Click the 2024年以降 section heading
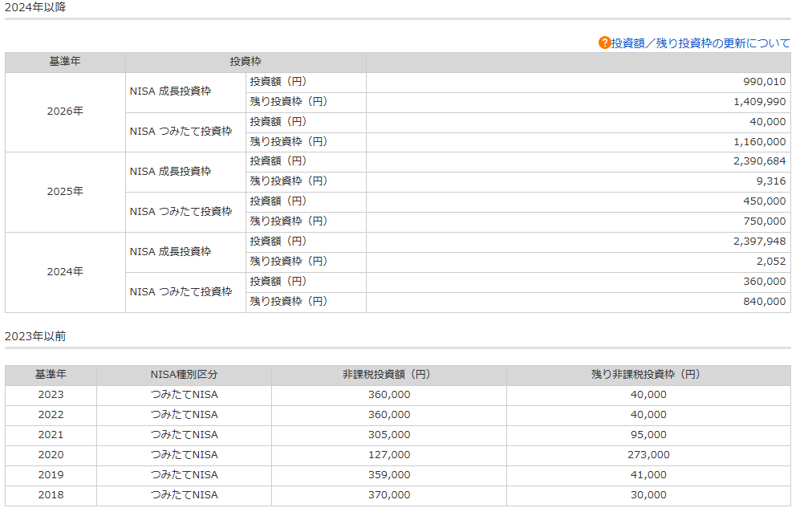The image size is (812, 520). [35, 7]
